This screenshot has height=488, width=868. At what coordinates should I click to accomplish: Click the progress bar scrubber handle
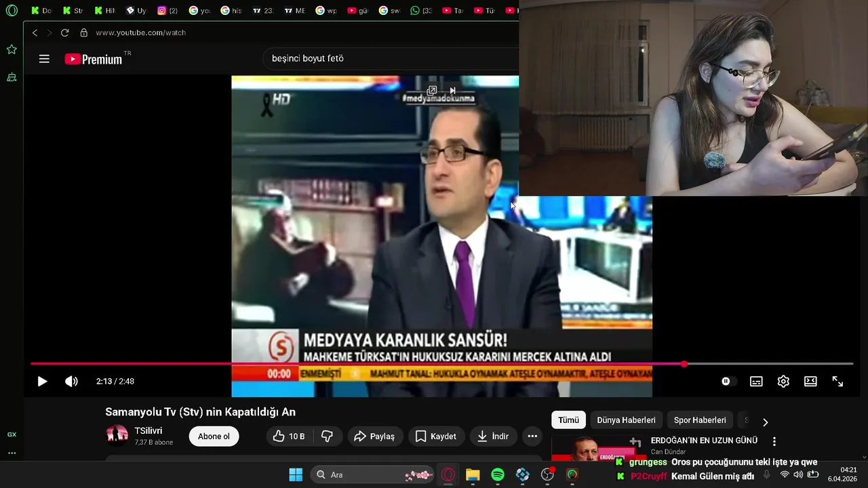(684, 364)
